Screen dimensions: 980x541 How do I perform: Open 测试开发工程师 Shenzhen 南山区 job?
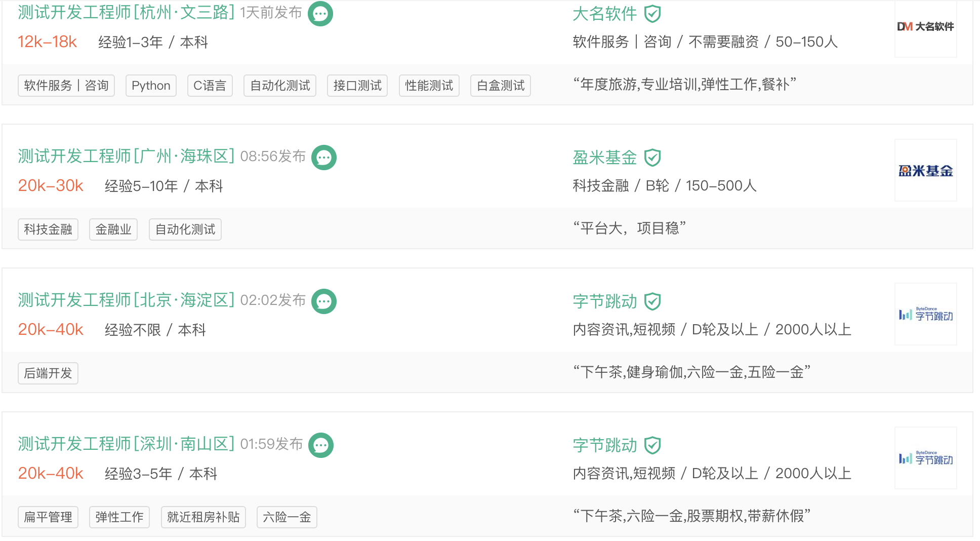click(x=126, y=444)
